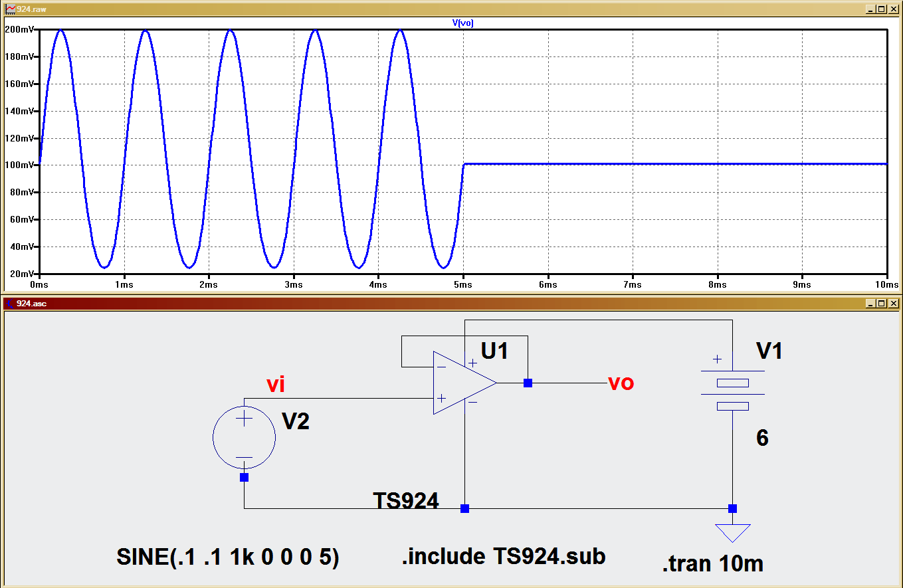
Task: Click the junction node above ground symbol
Action: point(732,508)
